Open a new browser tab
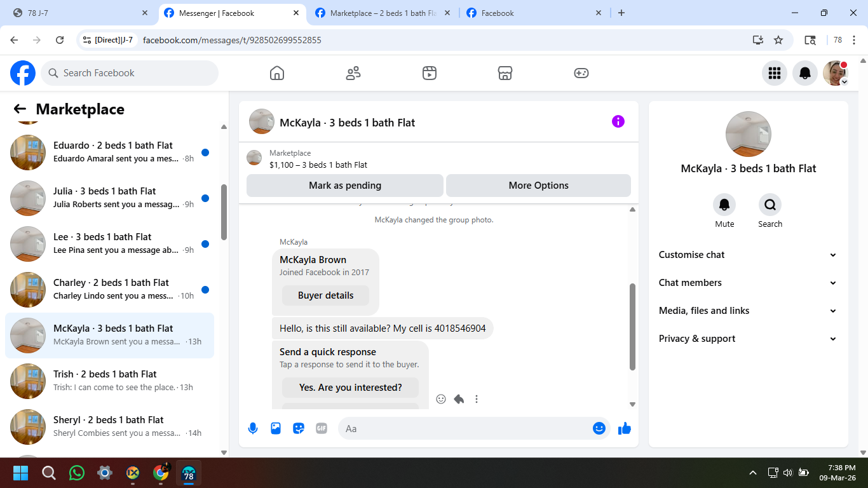This screenshot has height=488, width=868. (x=621, y=13)
